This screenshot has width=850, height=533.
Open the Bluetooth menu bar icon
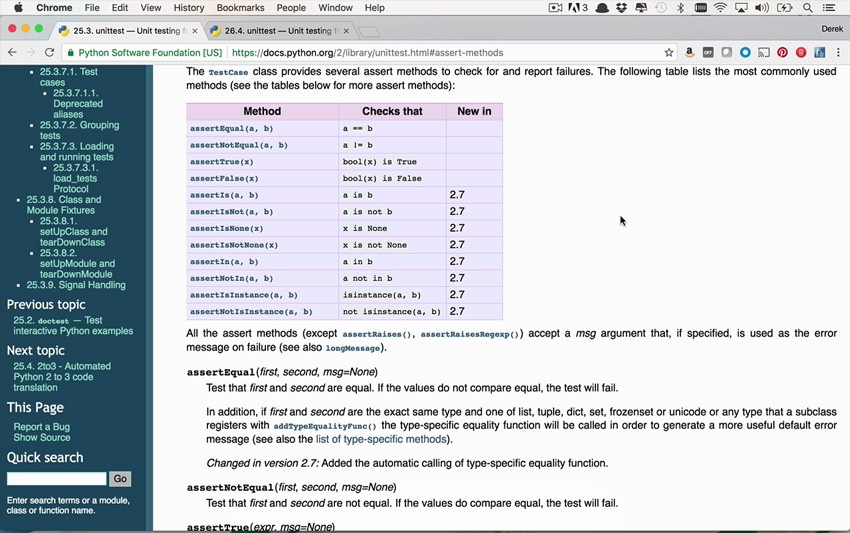click(680, 8)
